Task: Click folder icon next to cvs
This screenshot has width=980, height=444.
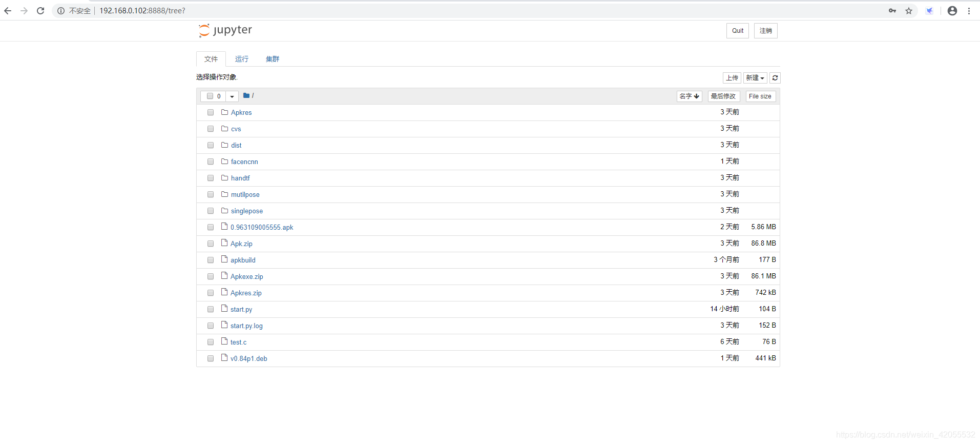Action: (224, 128)
